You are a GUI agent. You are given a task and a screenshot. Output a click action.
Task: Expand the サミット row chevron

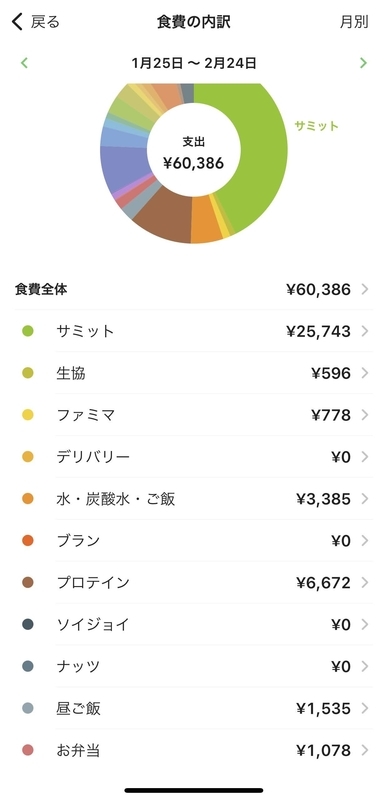(x=365, y=332)
